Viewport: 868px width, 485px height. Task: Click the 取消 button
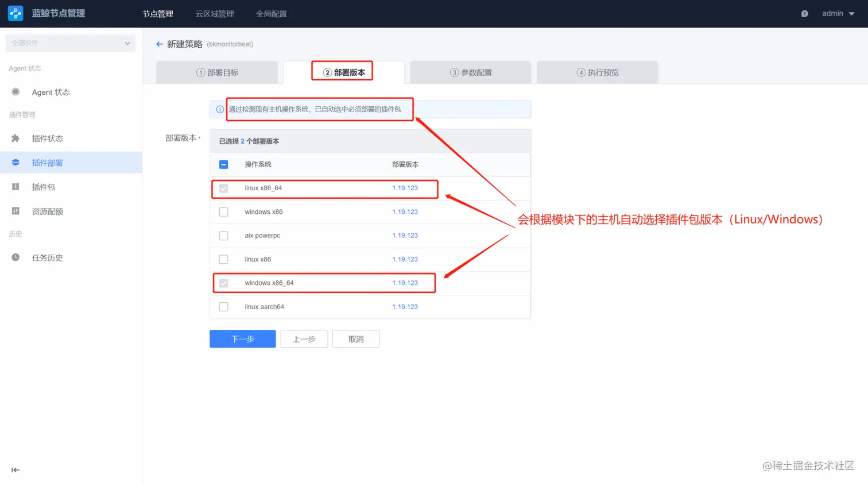(x=356, y=339)
